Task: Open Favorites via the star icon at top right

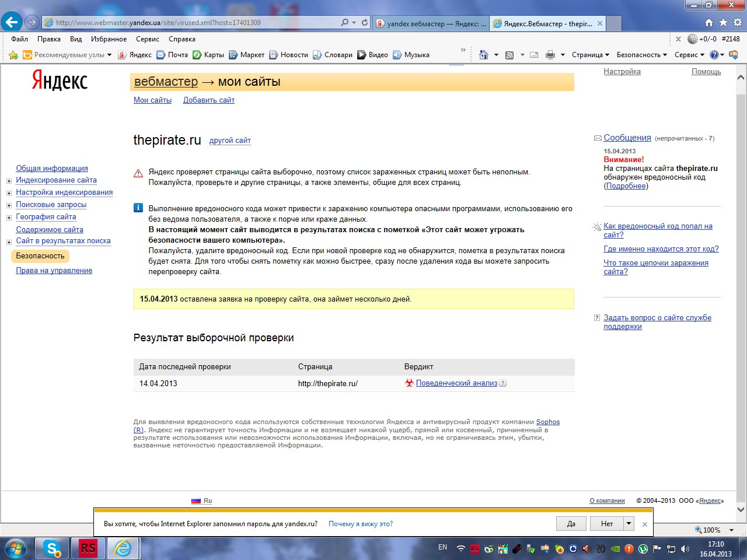Action: [x=723, y=23]
